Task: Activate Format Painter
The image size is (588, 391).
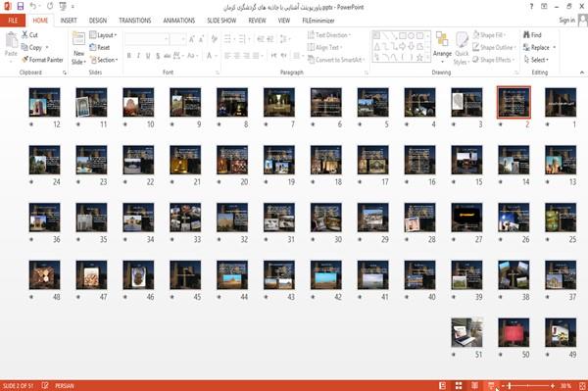Action: point(42,60)
